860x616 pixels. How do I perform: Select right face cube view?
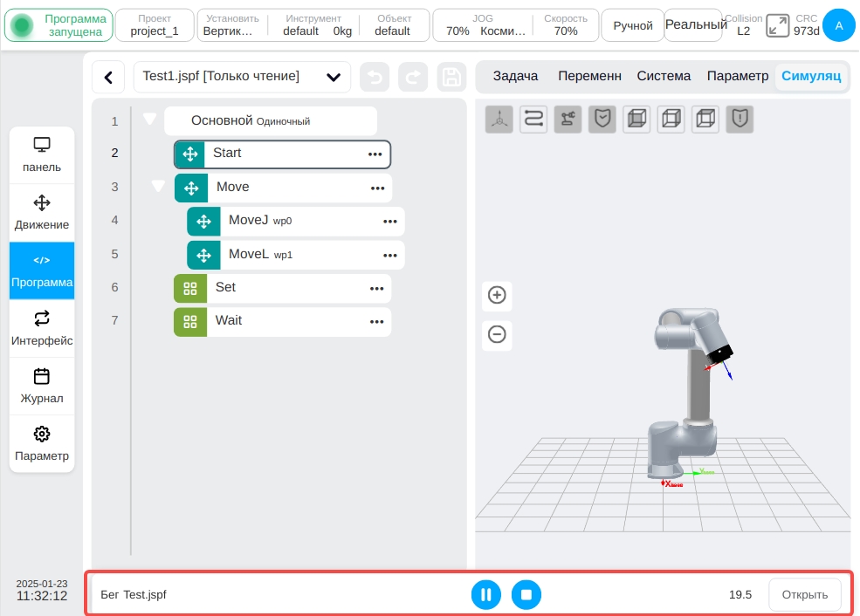671,119
